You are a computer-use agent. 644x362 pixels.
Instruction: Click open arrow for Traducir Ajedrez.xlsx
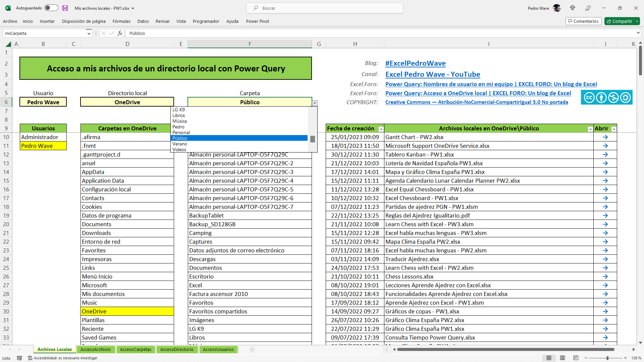(605, 259)
